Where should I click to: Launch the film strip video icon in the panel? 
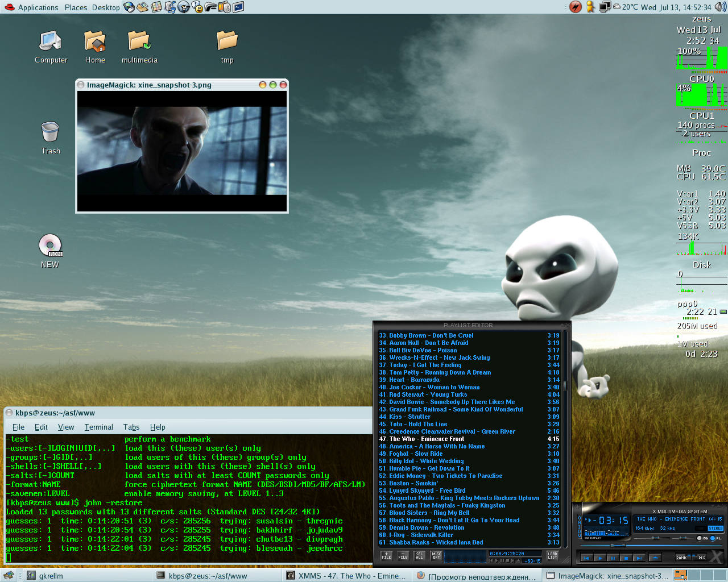[225, 7]
